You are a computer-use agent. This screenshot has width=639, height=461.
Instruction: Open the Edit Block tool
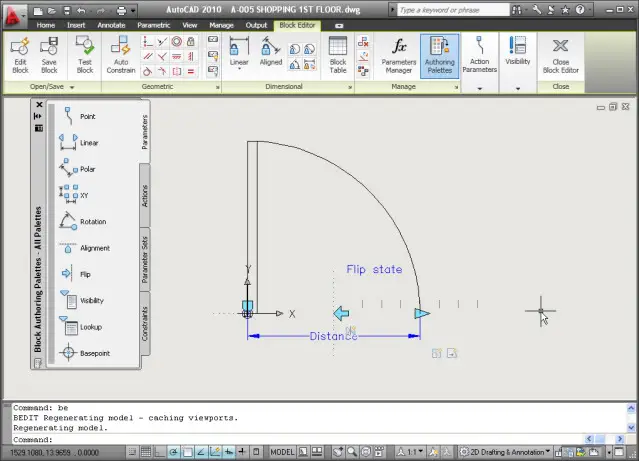point(20,55)
